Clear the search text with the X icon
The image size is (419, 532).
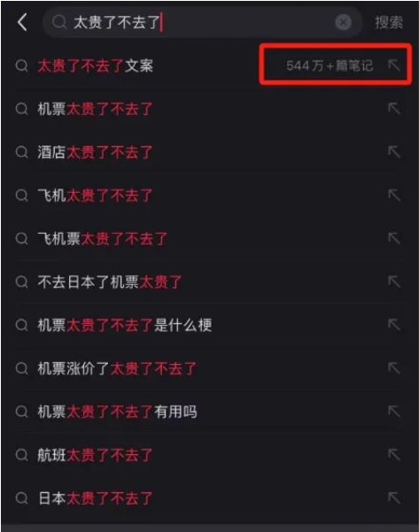point(344,22)
